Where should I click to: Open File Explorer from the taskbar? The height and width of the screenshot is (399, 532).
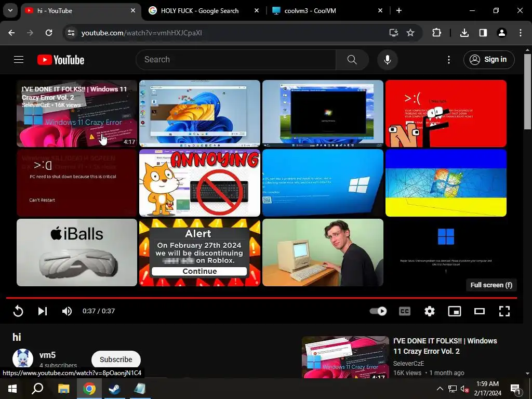tap(63, 389)
